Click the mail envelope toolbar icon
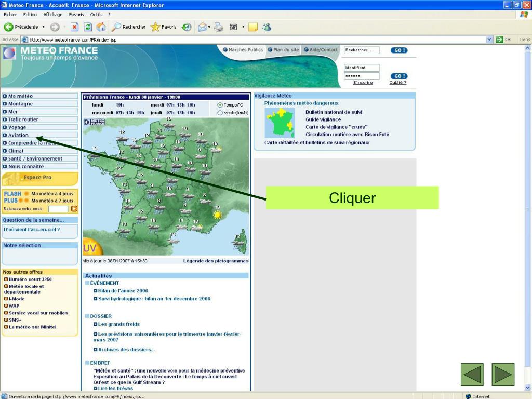Image resolution: width=532 pixels, height=399 pixels. point(202,27)
